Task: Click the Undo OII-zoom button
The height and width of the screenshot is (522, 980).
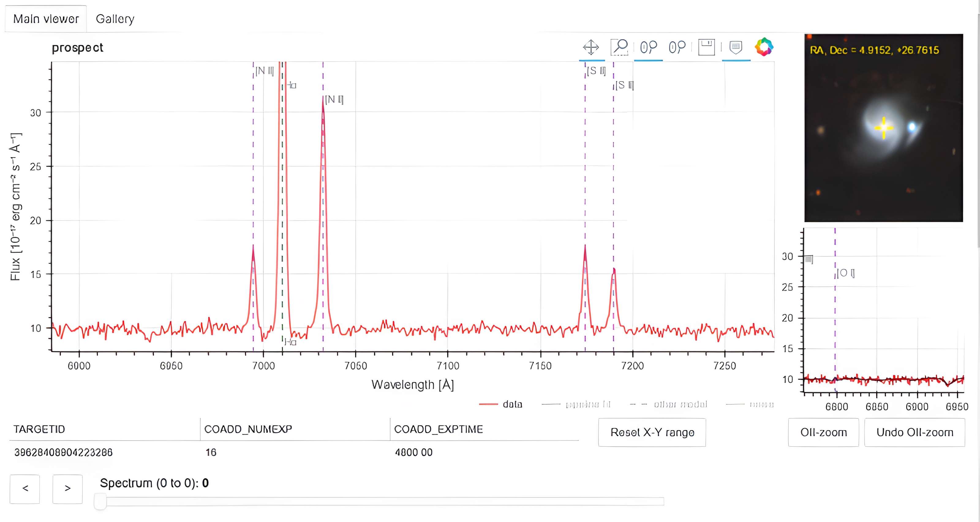Action: 914,432
